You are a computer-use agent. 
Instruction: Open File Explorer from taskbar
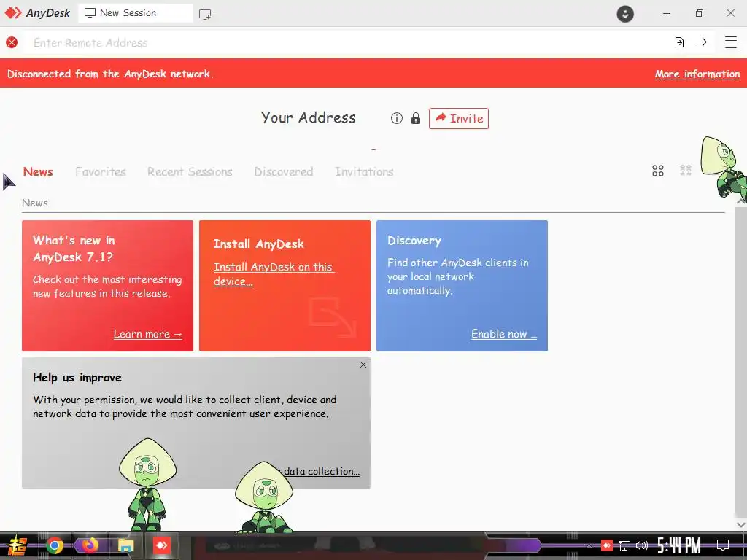(x=125, y=545)
